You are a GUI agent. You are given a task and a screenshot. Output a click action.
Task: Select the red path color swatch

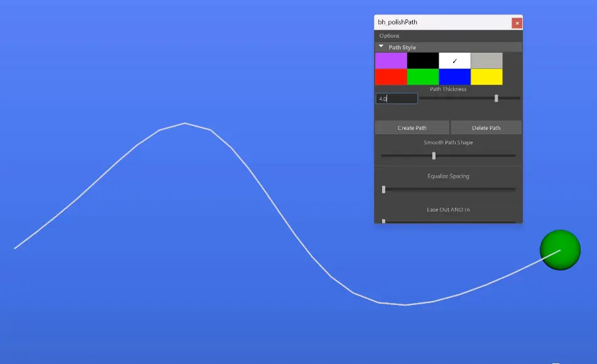[x=391, y=77]
